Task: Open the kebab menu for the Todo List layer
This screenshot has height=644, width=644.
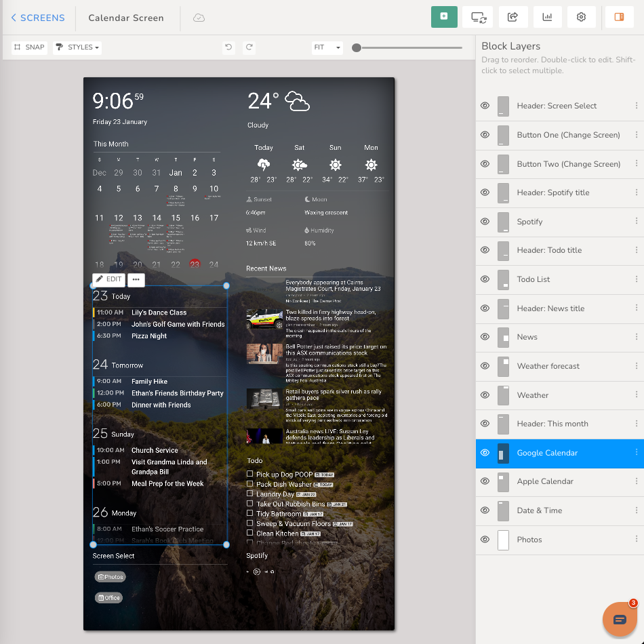Action: (636, 280)
